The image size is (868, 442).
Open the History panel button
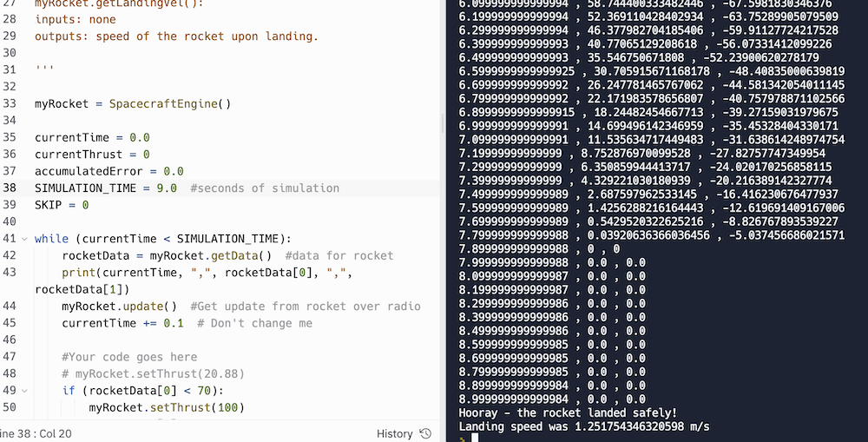click(404, 433)
